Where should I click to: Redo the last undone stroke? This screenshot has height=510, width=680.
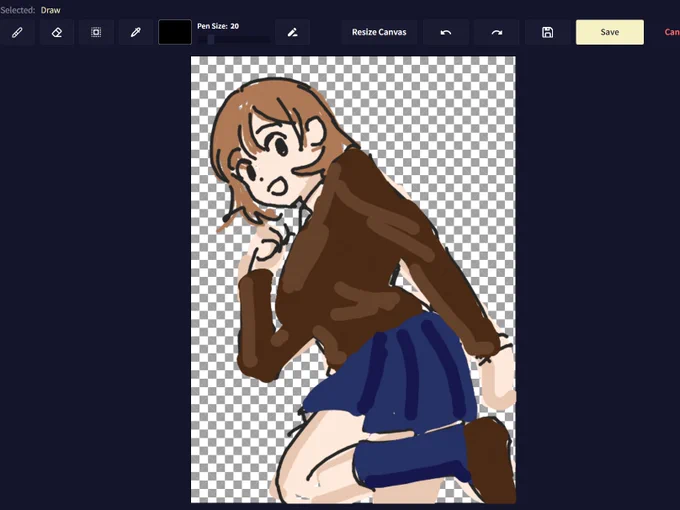coord(497,32)
